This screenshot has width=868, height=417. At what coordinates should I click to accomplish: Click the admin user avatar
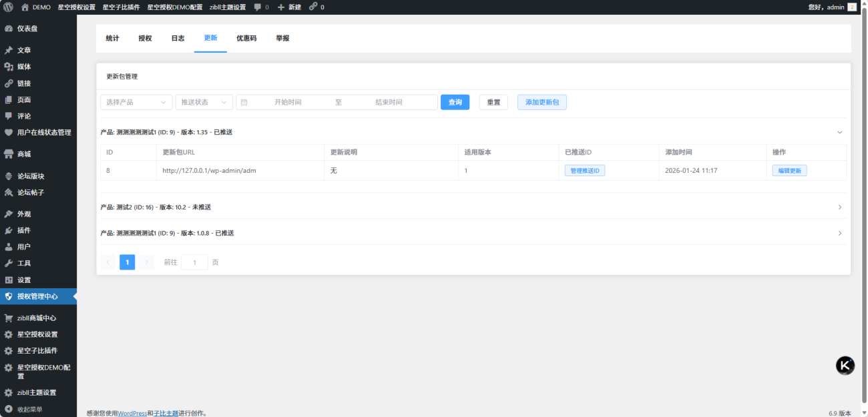click(852, 7)
